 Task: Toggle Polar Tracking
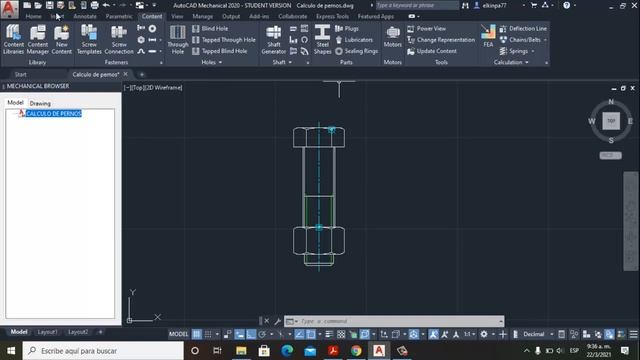pyautogui.click(x=262, y=334)
